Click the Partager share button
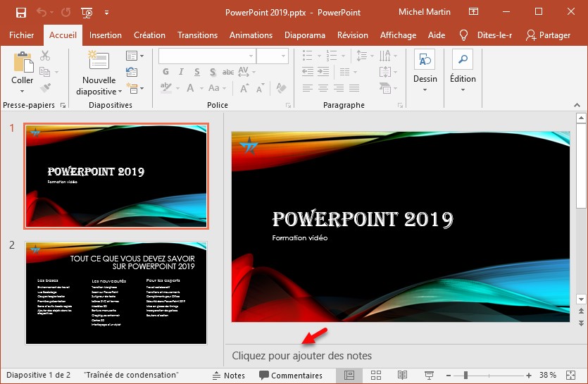The width and height of the screenshot is (588, 384). tap(548, 35)
